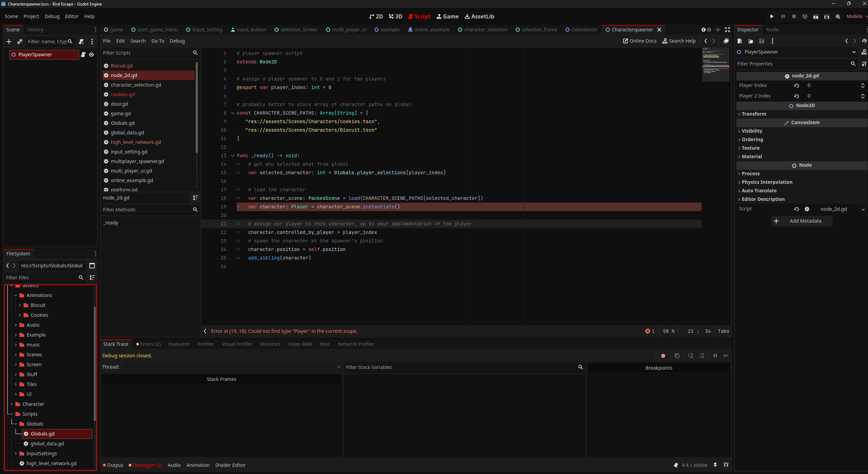Image resolution: width=868 pixels, height=474 pixels.
Task: Toggle distraction-free mode in script tabs
Action: (x=727, y=30)
